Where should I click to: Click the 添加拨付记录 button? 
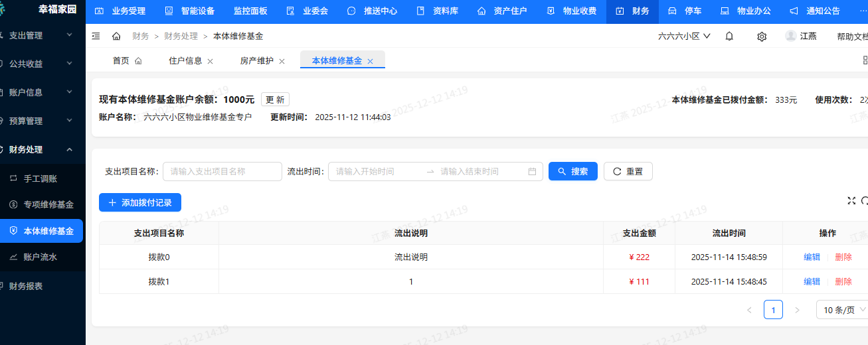[x=140, y=202]
